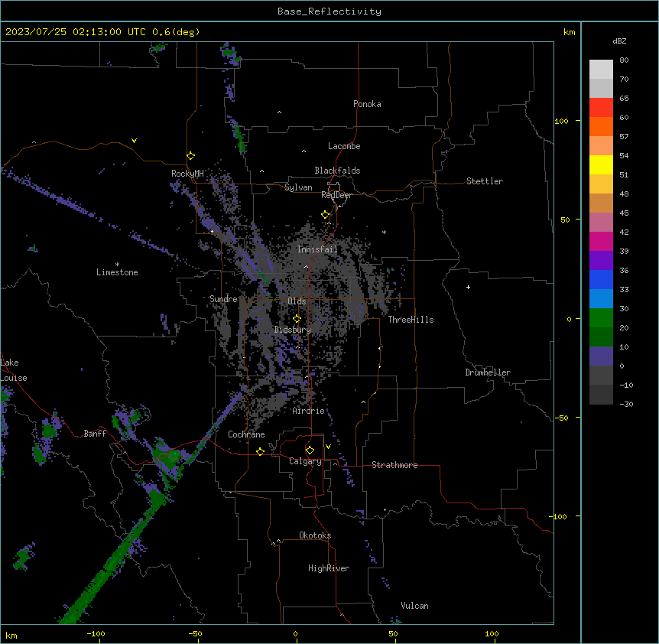Choose the green 20-30 dBZ legend swatch
This screenshot has width=659, height=644.
pos(601,318)
